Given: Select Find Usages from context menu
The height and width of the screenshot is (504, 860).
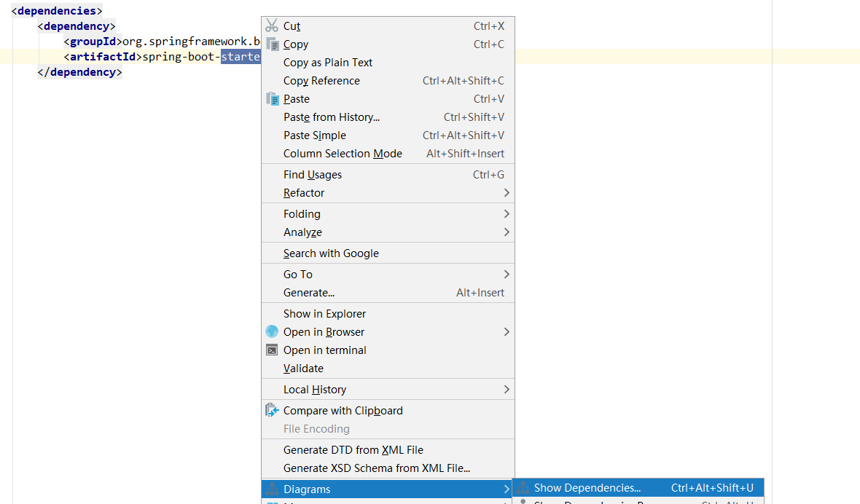Looking at the screenshot, I should click(313, 175).
